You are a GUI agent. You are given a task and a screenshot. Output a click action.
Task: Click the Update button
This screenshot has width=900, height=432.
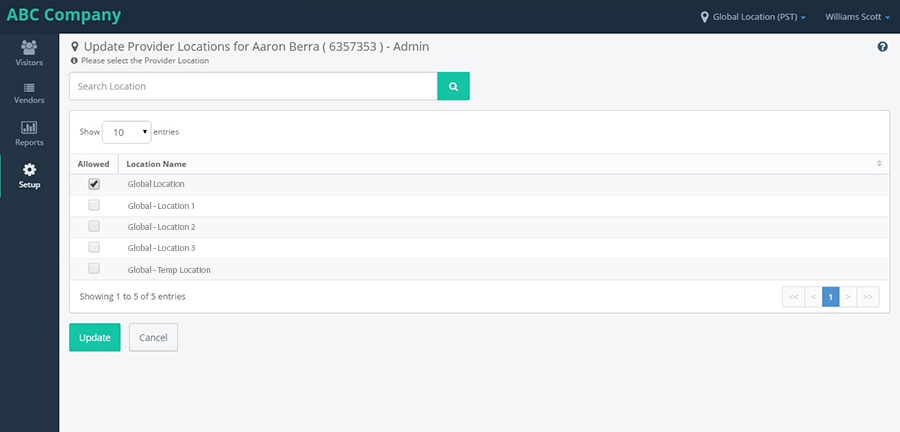tap(95, 337)
